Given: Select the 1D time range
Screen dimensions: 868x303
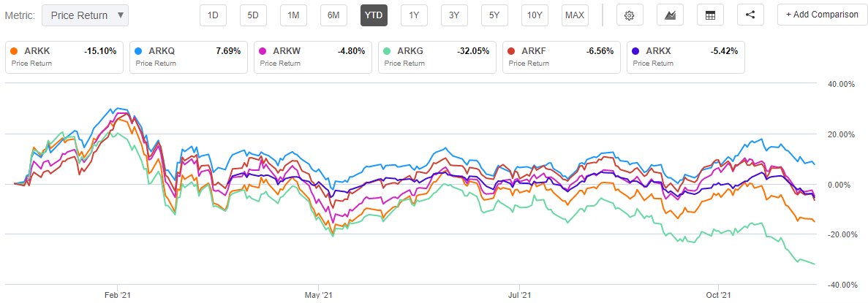Looking at the screenshot, I should pyautogui.click(x=213, y=15).
